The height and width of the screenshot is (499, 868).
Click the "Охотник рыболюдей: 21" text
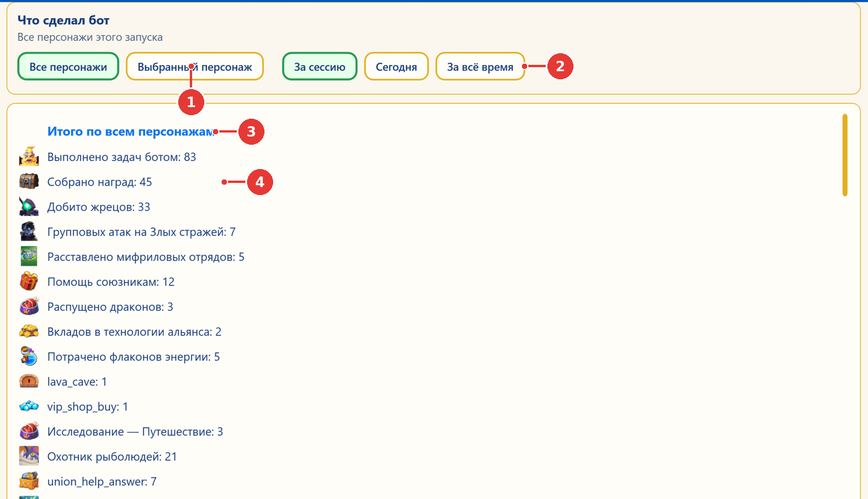click(112, 456)
